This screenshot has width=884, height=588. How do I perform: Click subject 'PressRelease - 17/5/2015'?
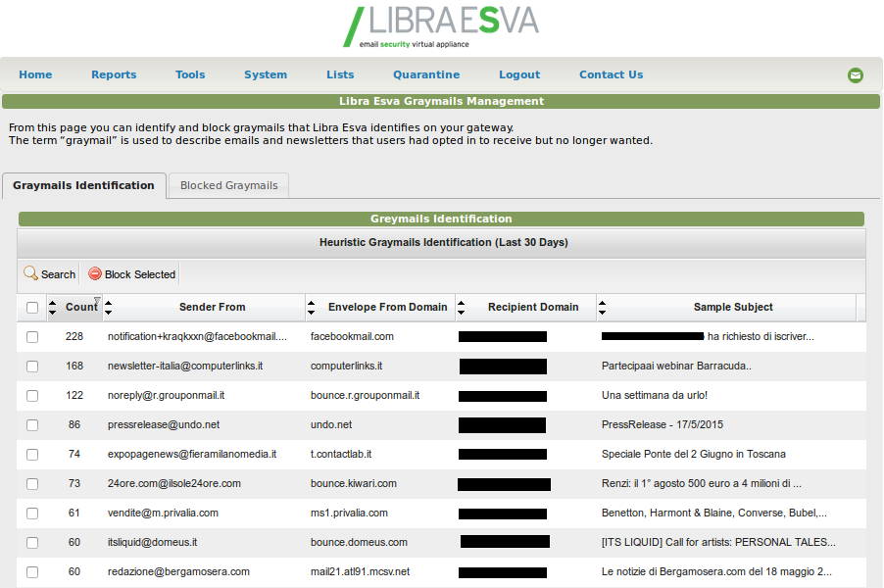click(x=663, y=424)
